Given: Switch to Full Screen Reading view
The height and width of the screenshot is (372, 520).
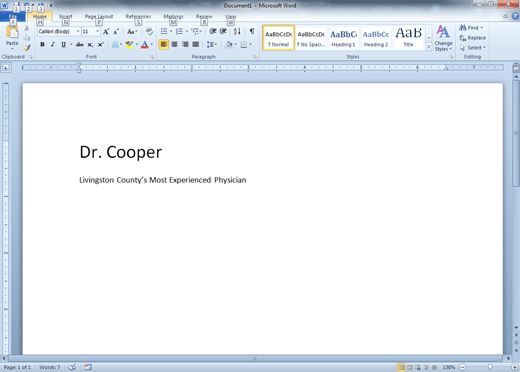Looking at the screenshot, I should 410,367.
